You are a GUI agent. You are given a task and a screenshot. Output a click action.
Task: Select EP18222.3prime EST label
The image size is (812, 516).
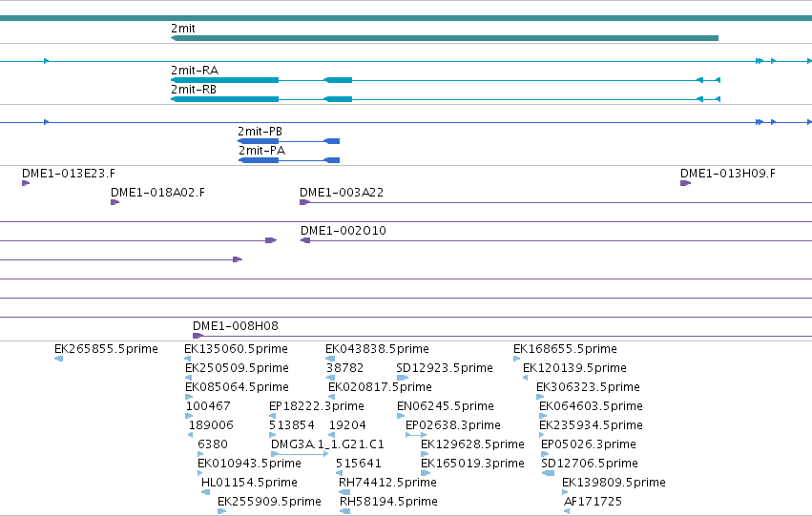point(317,406)
